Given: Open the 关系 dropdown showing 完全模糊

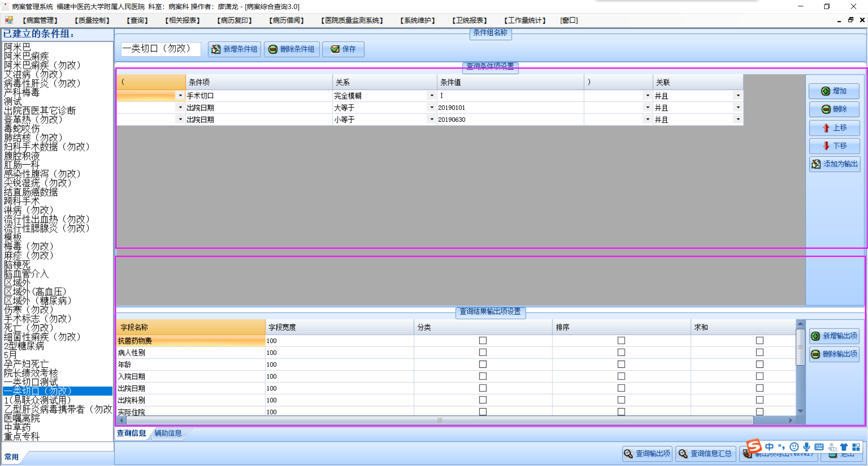Looking at the screenshot, I should coord(432,95).
